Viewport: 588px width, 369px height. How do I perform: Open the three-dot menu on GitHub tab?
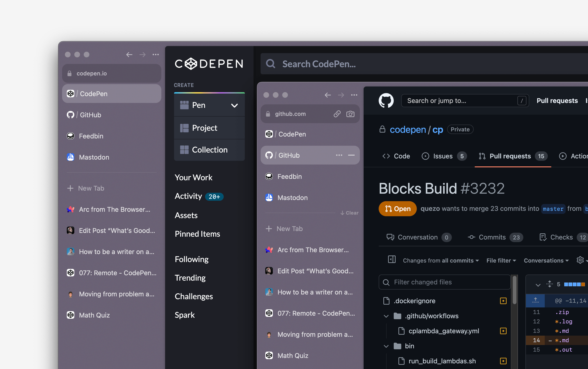coord(339,155)
